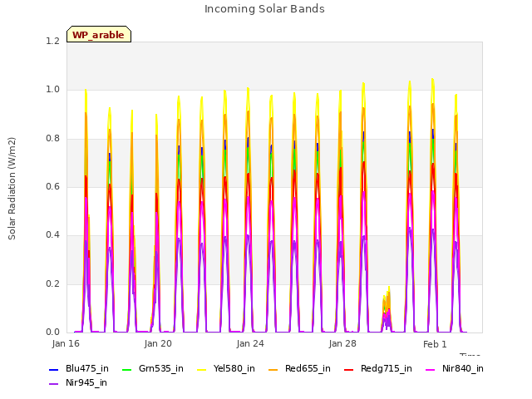The width and height of the screenshot is (532, 399).
Task: Click the green Grn535_in legend swatch
Action: [x=126, y=369]
